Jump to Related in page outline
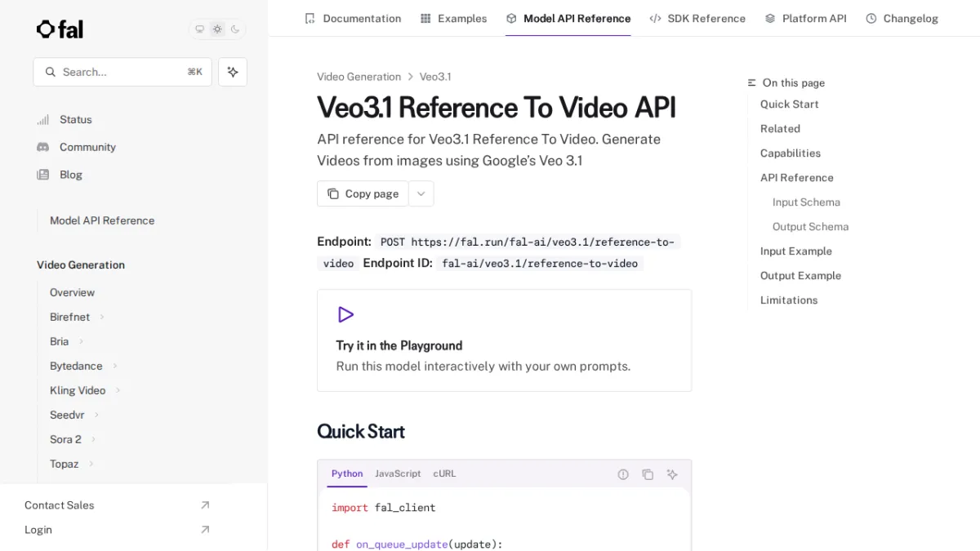980x551 pixels. click(780, 129)
